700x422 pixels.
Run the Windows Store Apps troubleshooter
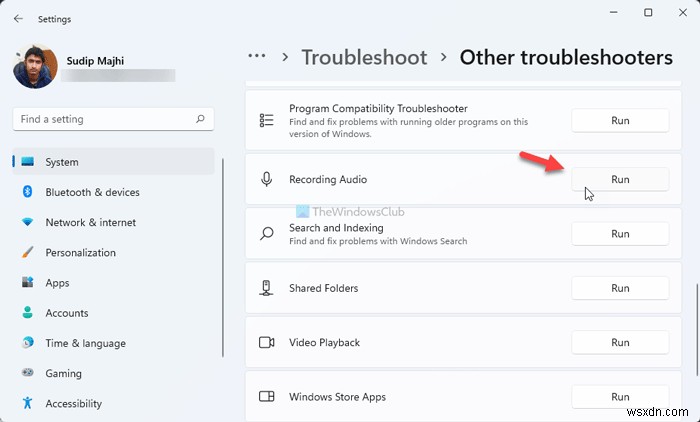pos(620,396)
